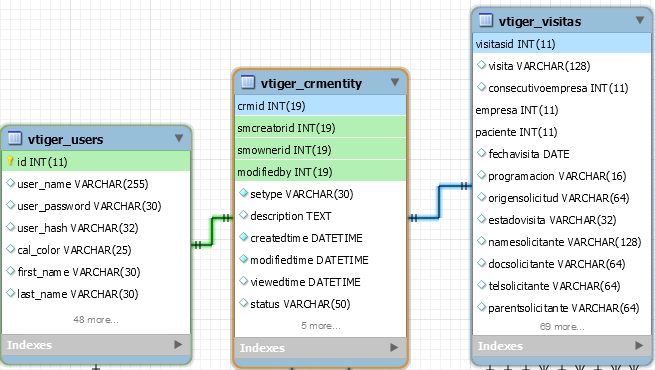The height and width of the screenshot is (370, 655).
Task: Show the 48 more columns in vtiger_users
Action: (x=96, y=320)
